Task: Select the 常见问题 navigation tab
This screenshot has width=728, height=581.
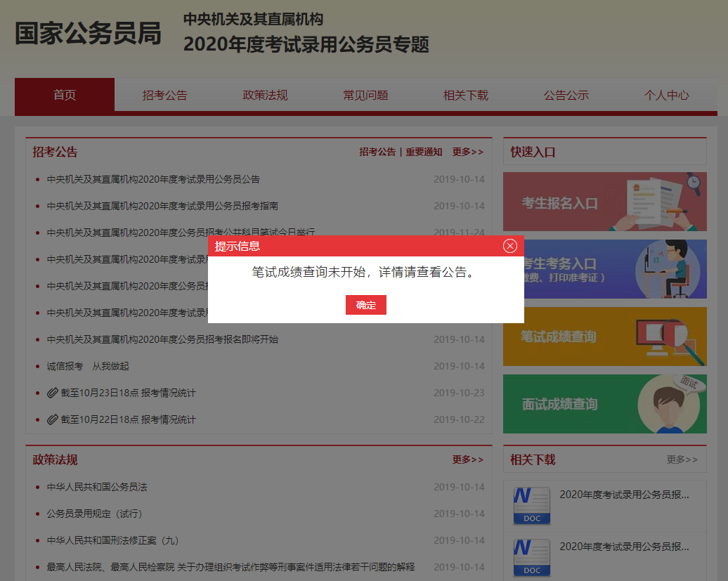Action: [365, 96]
